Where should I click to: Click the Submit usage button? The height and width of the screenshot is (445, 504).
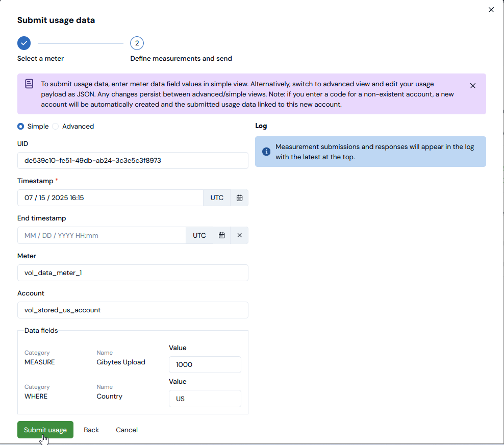45,430
